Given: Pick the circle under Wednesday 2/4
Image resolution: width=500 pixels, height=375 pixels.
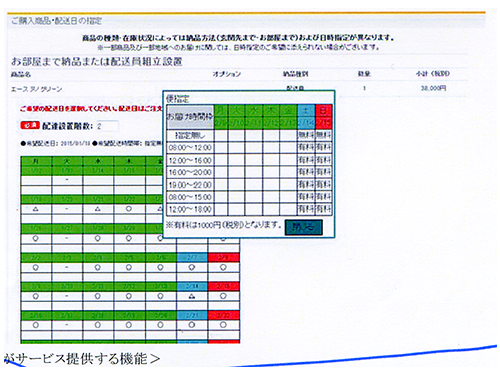Looking at the screenshot, I should click(x=97, y=267).
